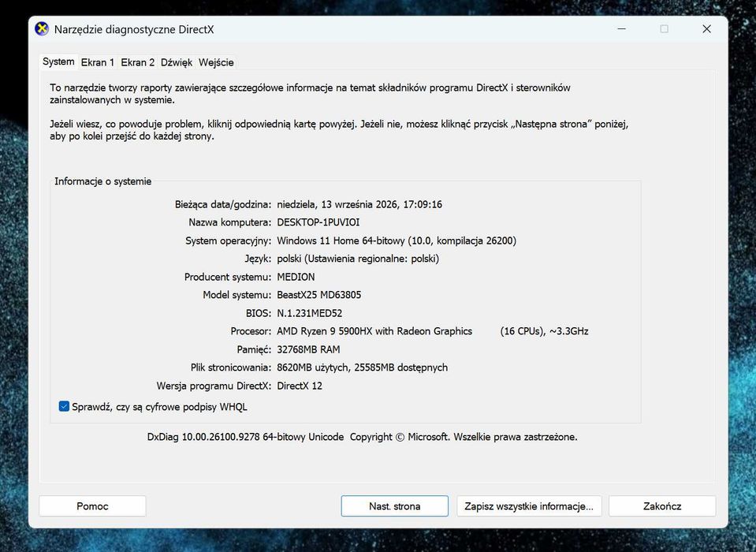Viewport: 756px width, 552px height.
Task: Click the Zakończ button
Action: pos(662,506)
